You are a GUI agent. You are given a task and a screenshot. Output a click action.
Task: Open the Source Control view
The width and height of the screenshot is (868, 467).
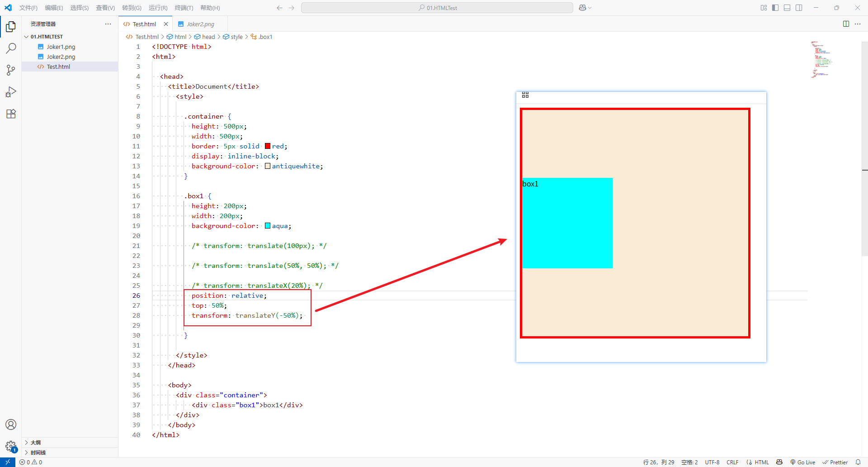pyautogui.click(x=11, y=70)
